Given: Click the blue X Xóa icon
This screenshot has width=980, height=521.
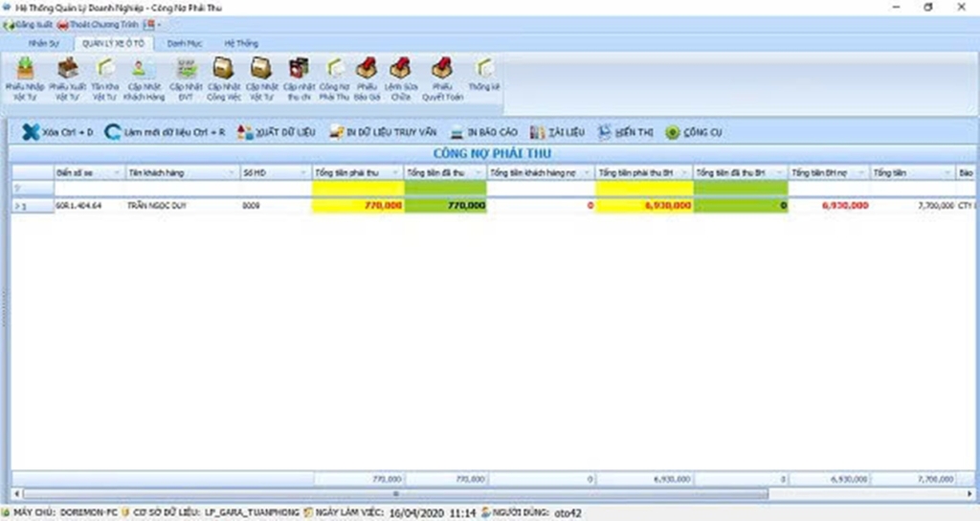Looking at the screenshot, I should coord(30,132).
